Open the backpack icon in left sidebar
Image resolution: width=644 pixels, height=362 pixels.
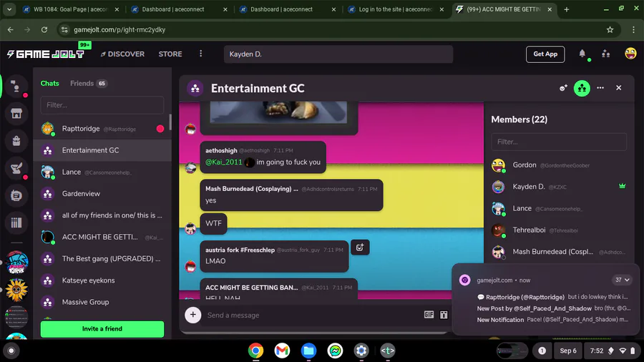coord(16,141)
